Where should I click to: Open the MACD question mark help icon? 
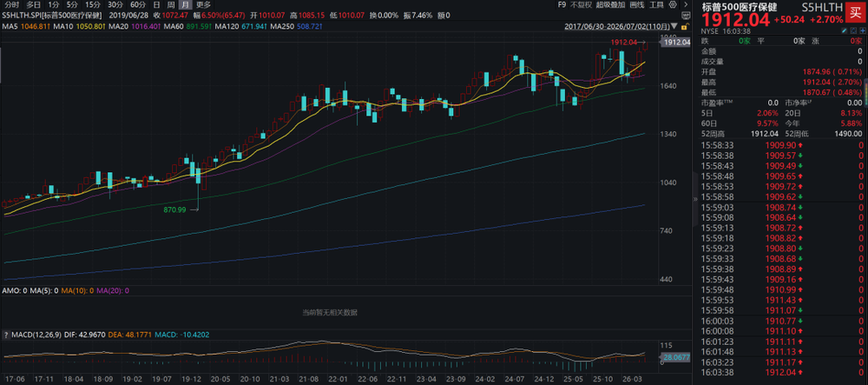click(5, 335)
